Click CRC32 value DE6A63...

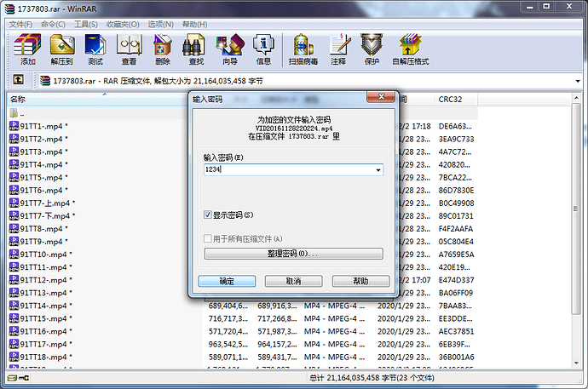(x=455, y=126)
